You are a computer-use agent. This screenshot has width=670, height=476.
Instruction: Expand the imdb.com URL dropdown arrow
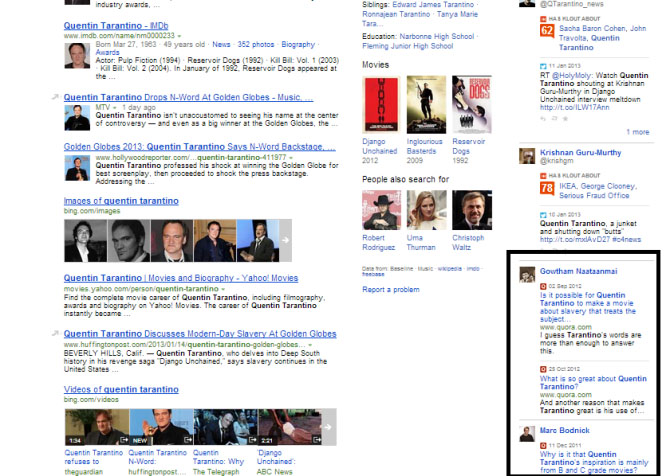point(179,36)
